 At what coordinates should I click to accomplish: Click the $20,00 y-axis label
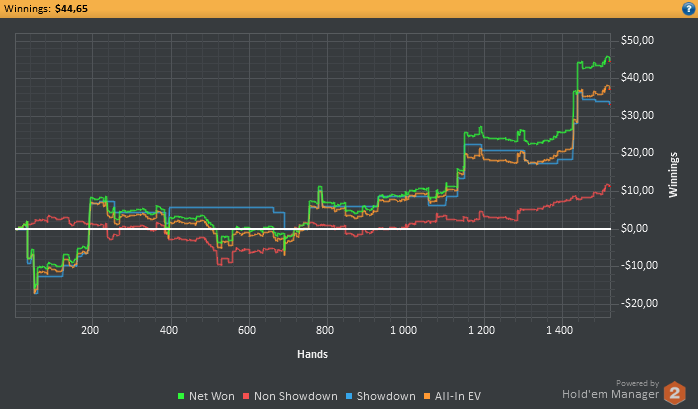[x=637, y=153]
